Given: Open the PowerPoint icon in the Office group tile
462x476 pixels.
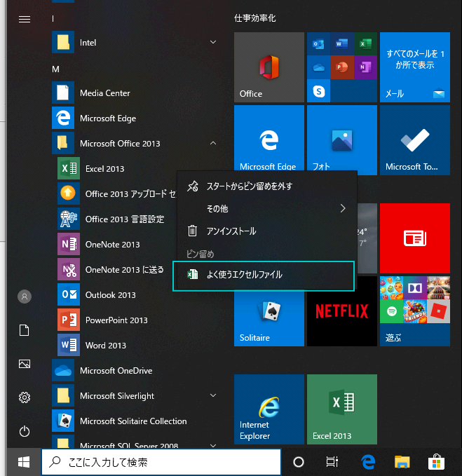Looking at the screenshot, I should (x=342, y=67).
